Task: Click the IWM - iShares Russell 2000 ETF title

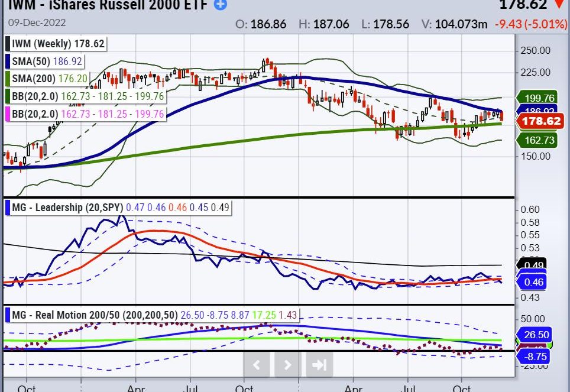Action: [x=108, y=5]
